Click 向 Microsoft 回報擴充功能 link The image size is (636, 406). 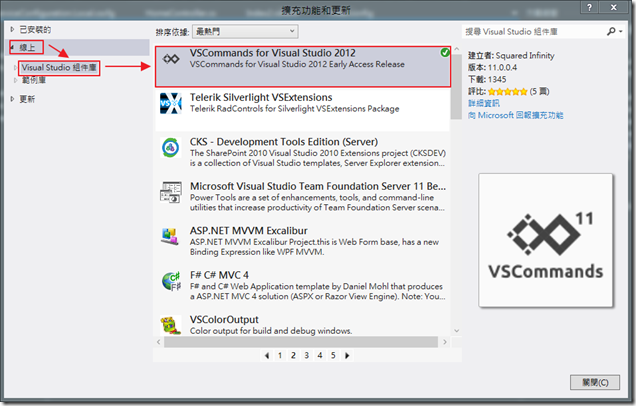click(x=516, y=115)
